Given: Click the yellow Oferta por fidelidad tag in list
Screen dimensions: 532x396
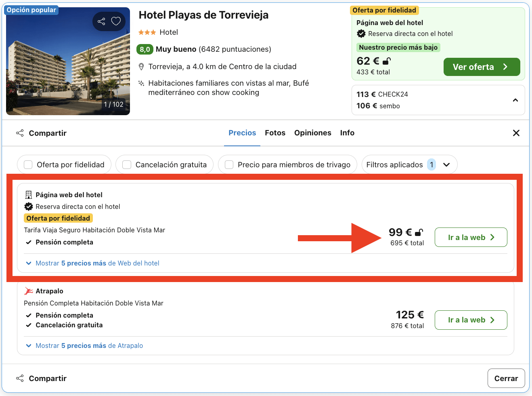Looking at the screenshot, I should coord(58,218).
